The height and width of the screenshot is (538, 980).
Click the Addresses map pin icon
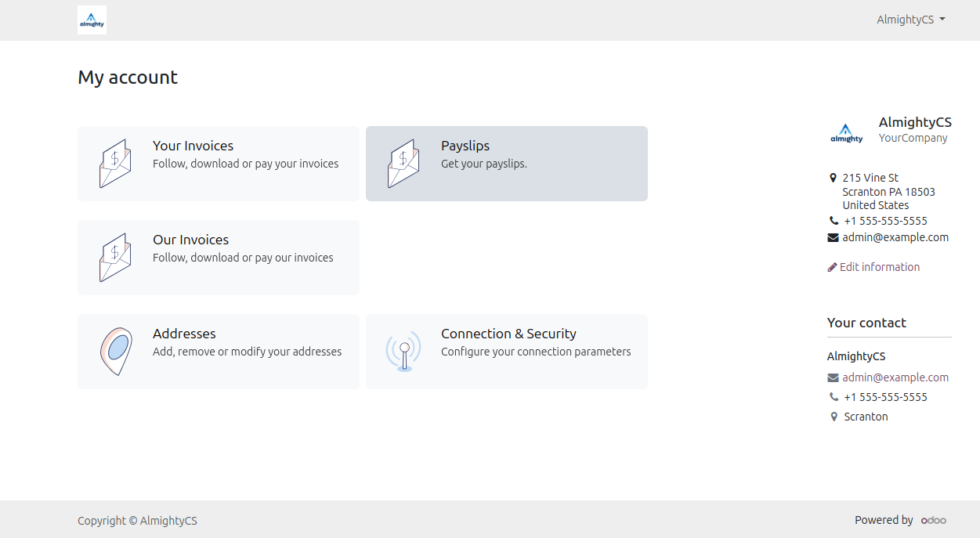point(115,351)
